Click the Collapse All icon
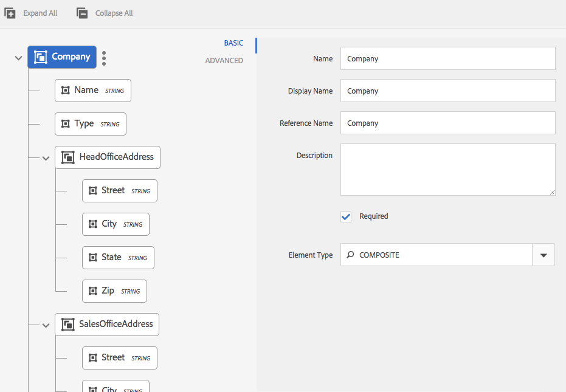 [x=82, y=13]
